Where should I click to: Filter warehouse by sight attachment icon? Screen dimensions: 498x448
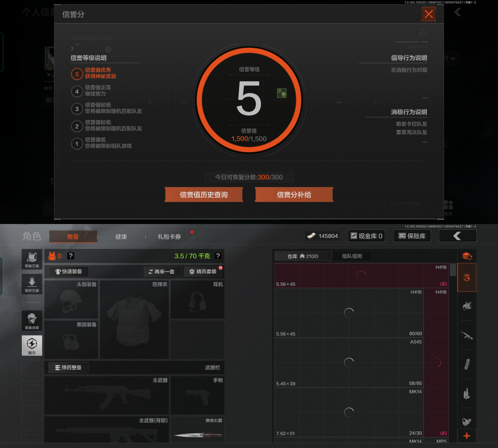pos(466,422)
